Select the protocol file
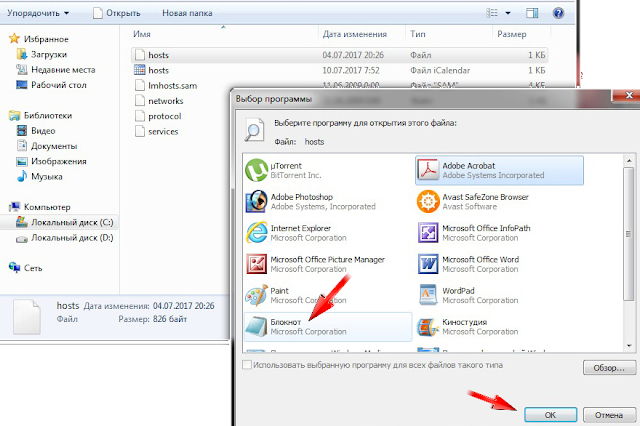 (x=158, y=116)
